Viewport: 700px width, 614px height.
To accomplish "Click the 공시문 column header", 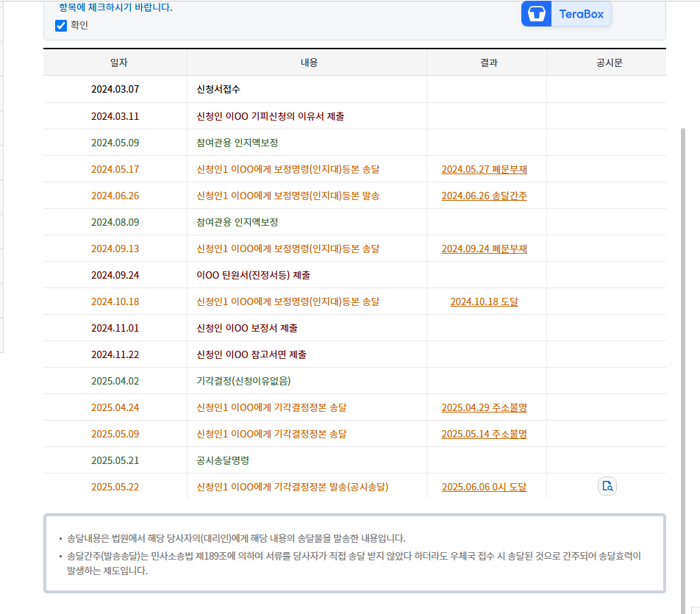I will [607, 63].
